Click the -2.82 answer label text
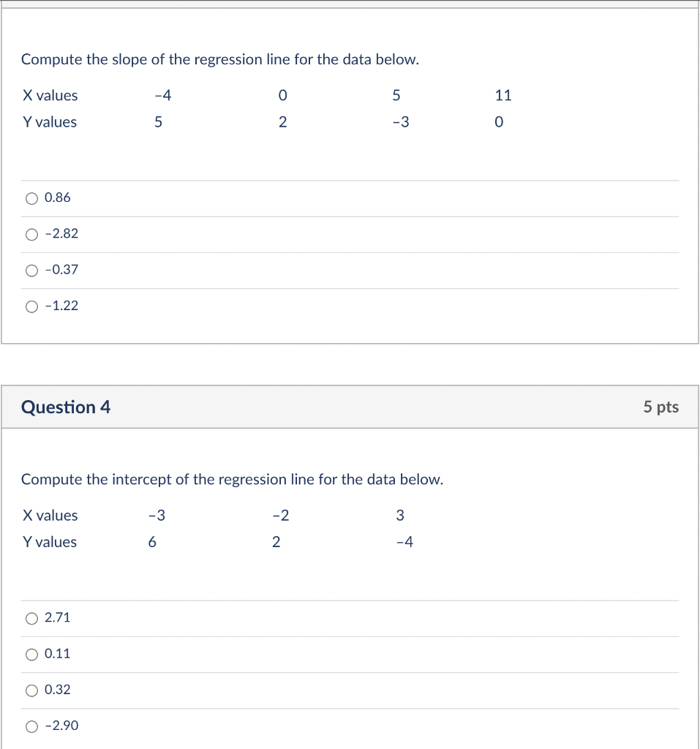700x749 pixels. [x=59, y=234]
